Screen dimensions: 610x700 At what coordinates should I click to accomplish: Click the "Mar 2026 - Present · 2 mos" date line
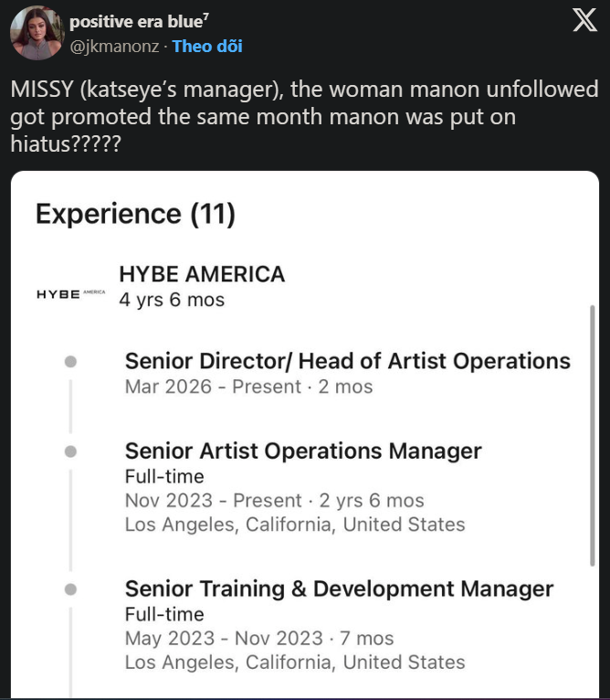[248, 387]
